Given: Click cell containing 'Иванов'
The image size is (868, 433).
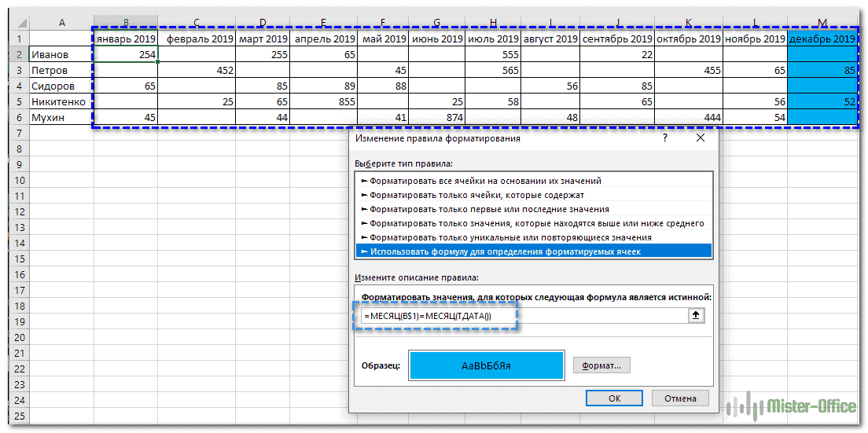Looking at the screenshot, I should pyautogui.click(x=60, y=54).
